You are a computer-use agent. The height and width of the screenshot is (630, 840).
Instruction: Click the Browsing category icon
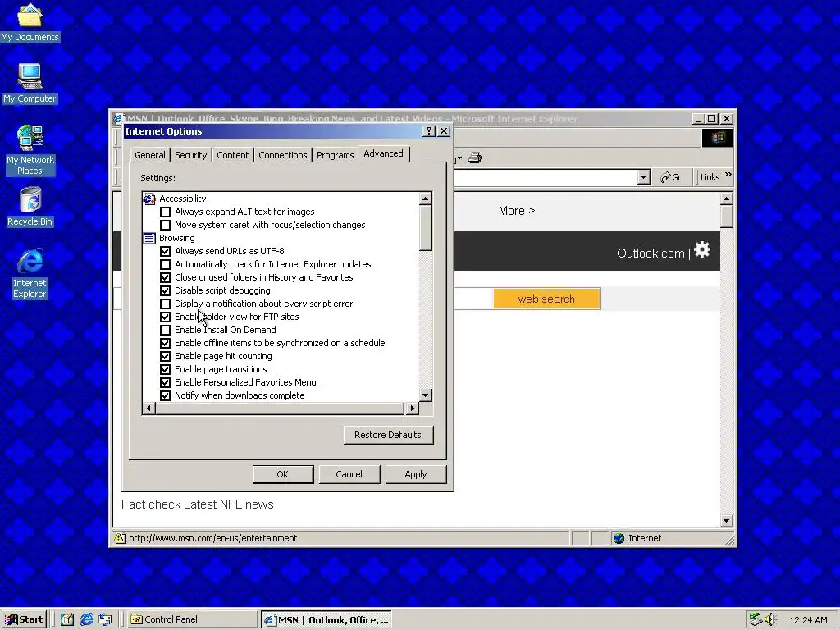tap(149, 238)
